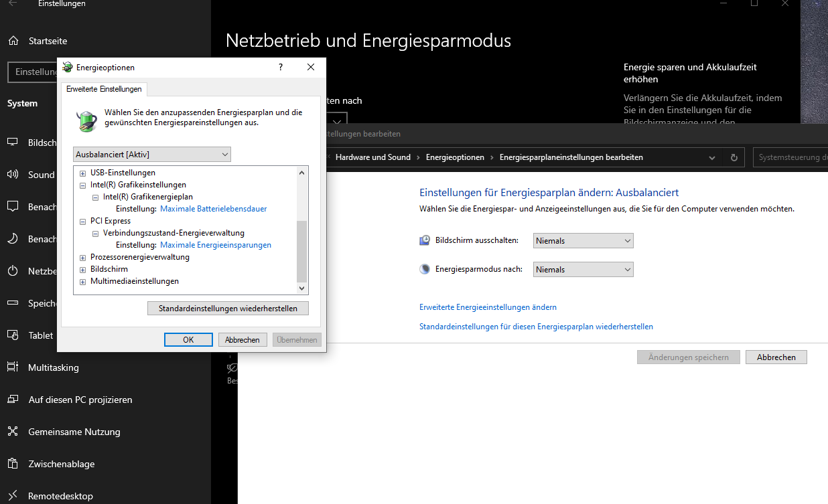This screenshot has width=828, height=504.
Task: Click the refresh icon in Control Panel address bar
Action: coord(734,157)
